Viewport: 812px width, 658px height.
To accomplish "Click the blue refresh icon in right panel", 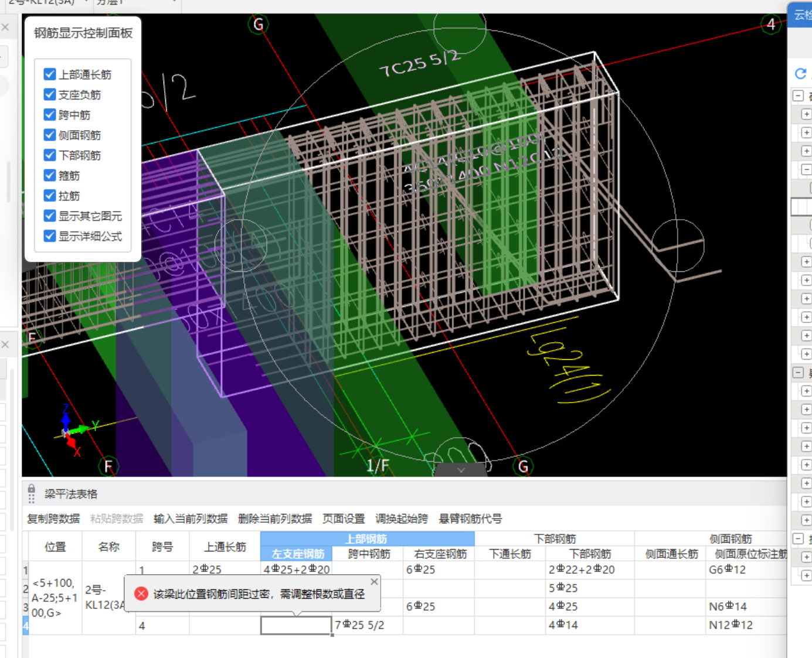I will point(800,73).
